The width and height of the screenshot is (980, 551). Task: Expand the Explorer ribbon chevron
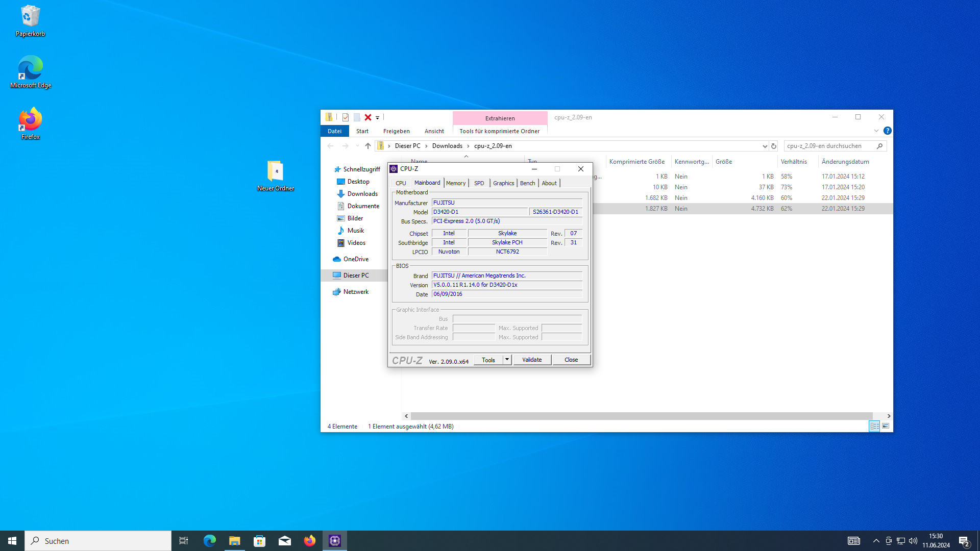click(x=876, y=131)
